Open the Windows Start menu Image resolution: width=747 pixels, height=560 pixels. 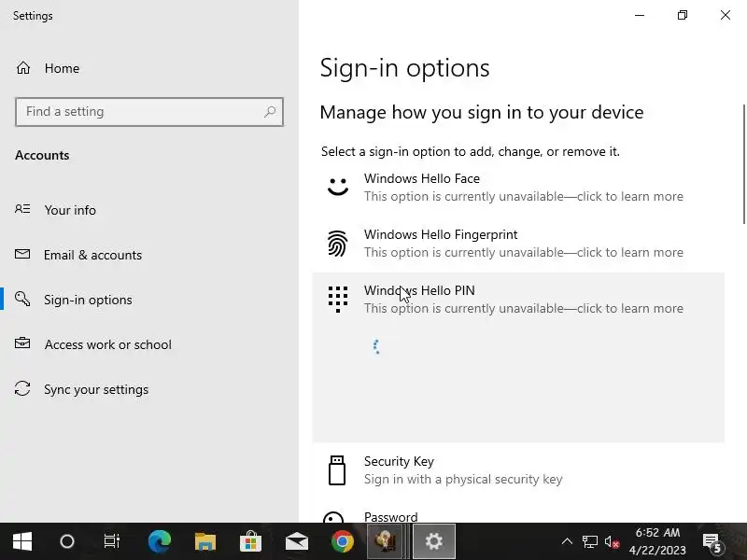point(21,541)
